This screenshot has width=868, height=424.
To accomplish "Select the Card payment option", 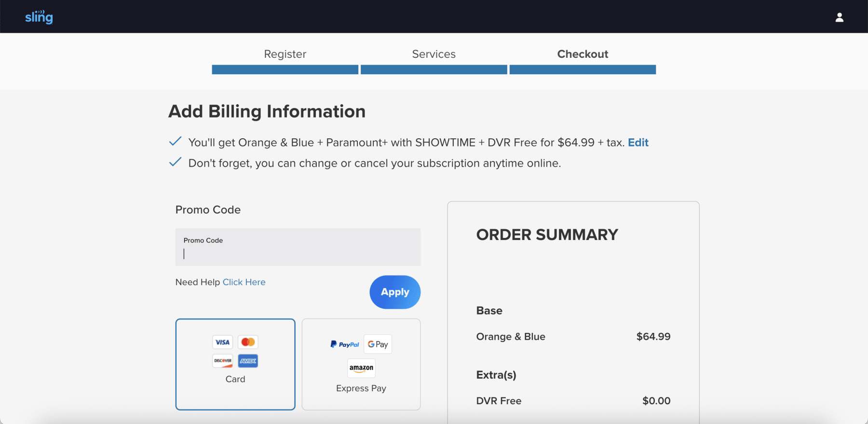I will coord(235,364).
